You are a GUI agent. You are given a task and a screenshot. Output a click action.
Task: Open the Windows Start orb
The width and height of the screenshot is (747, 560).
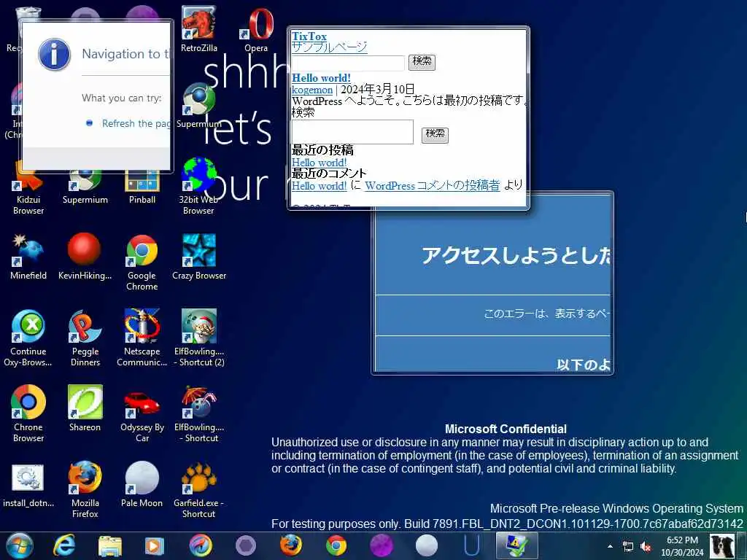tap(20, 545)
